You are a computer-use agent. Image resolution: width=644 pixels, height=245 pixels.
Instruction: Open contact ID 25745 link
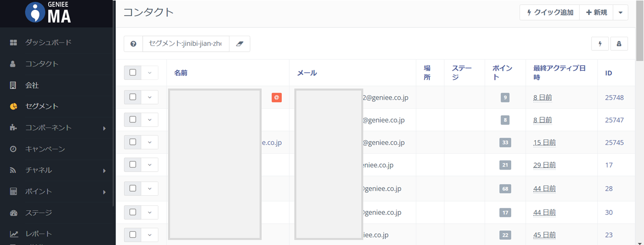[614, 142]
